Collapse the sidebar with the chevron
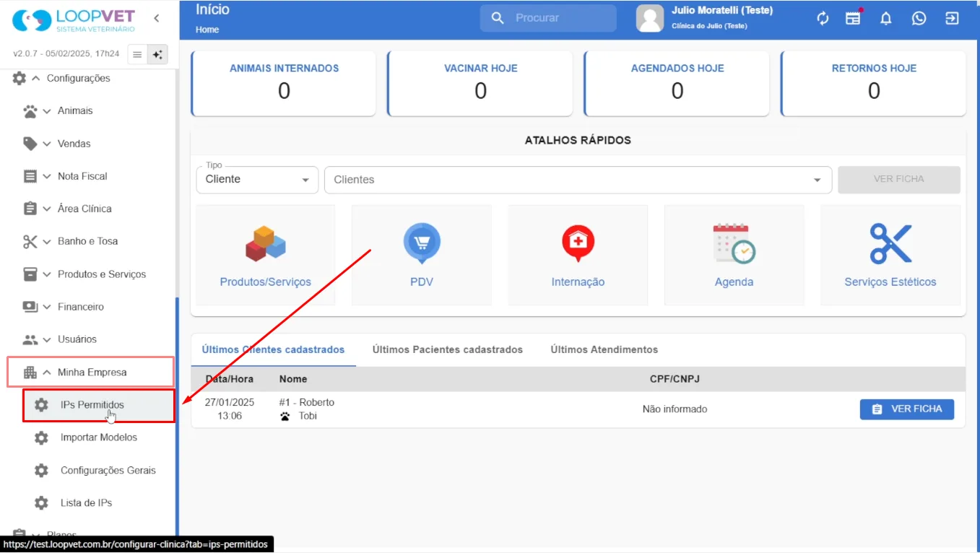Image resolution: width=980 pixels, height=553 pixels. [157, 19]
